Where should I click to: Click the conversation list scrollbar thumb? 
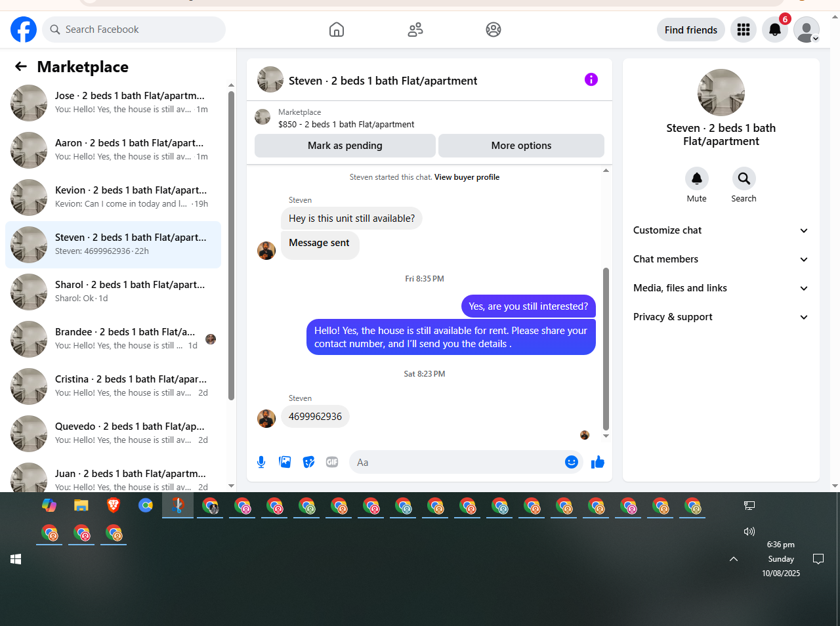pyautogui.click(x=231, y=245)
